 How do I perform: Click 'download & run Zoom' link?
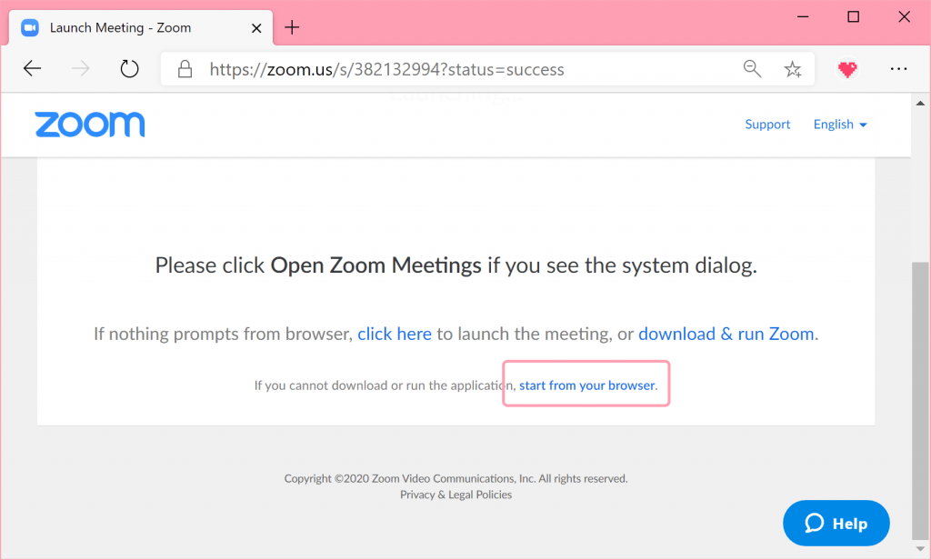[726, 334]
